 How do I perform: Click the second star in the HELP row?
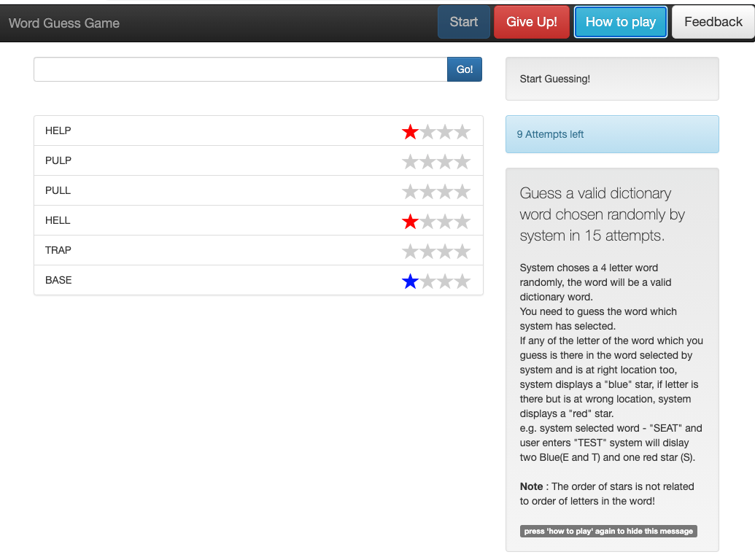[x=427, y=132]
